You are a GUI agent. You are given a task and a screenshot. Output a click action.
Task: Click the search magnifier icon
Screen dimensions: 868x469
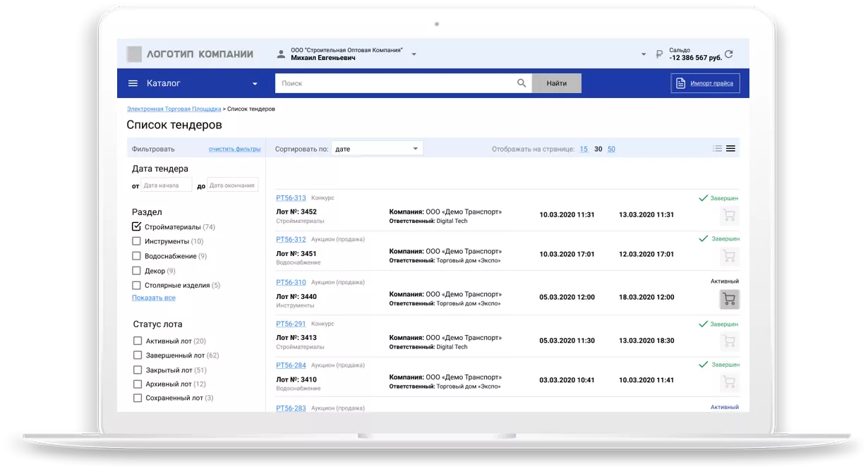(x=522, y=83)
